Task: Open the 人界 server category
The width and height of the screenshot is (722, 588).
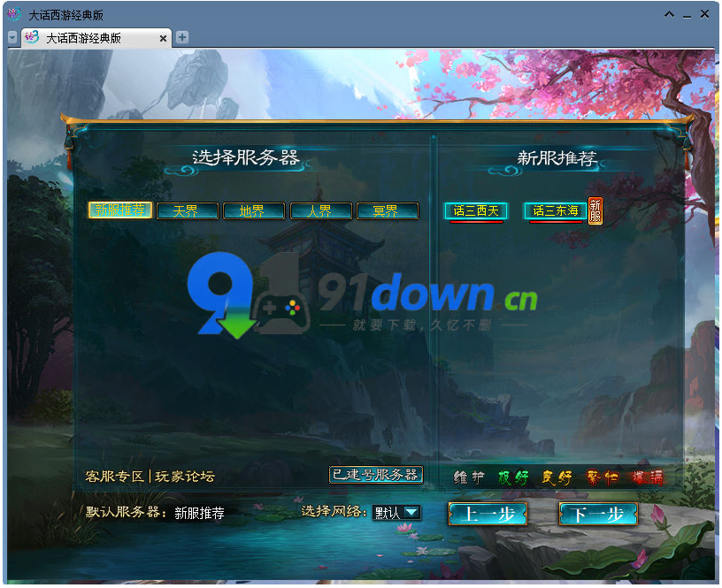Action: (x=320, y=210)
